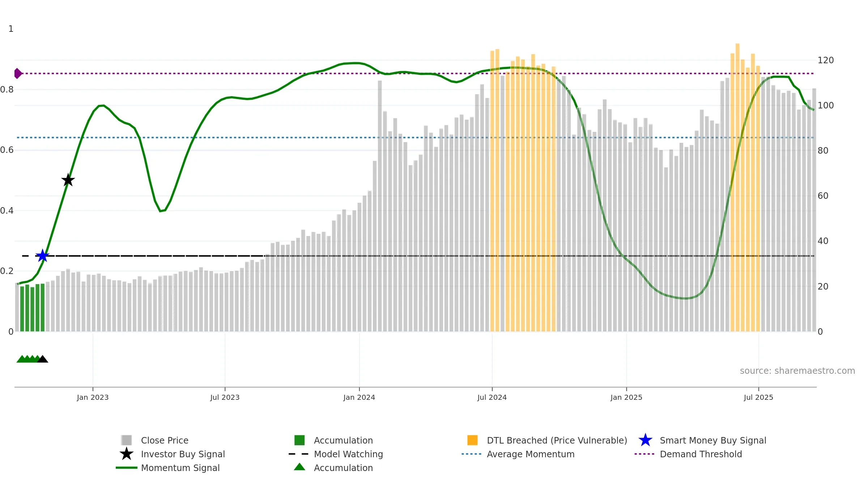The width and height of the screenshot is (868, 488).
Task: Click the first green accumulation triangle marker
Action: coord(21,359)
